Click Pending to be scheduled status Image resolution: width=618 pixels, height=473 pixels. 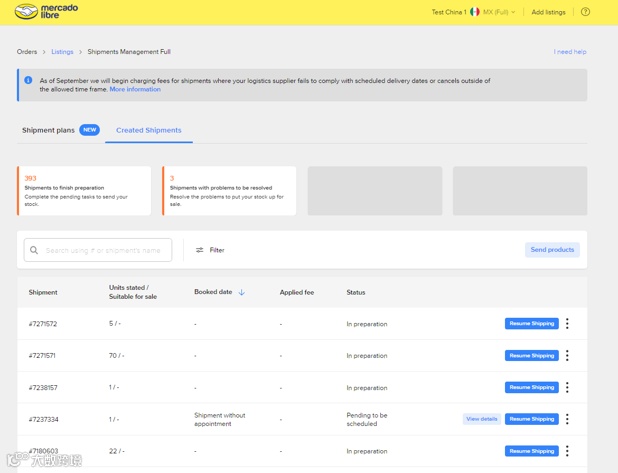click(x=367, y=419)
